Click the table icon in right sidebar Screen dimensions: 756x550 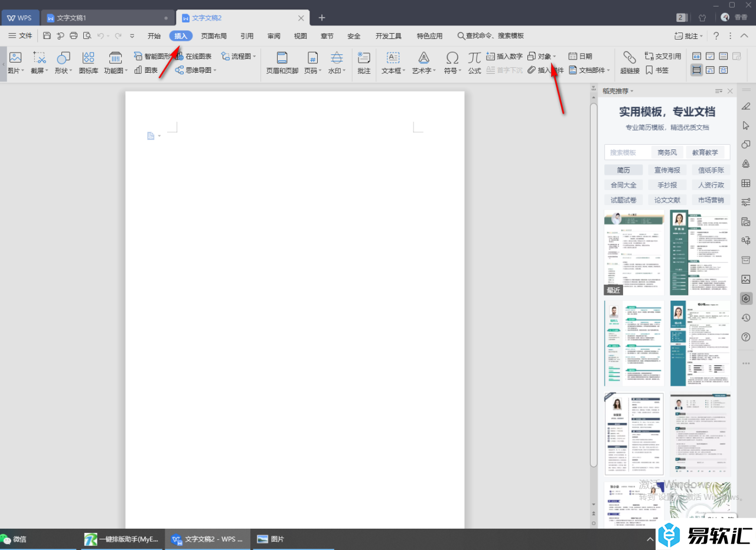point(746,183)
